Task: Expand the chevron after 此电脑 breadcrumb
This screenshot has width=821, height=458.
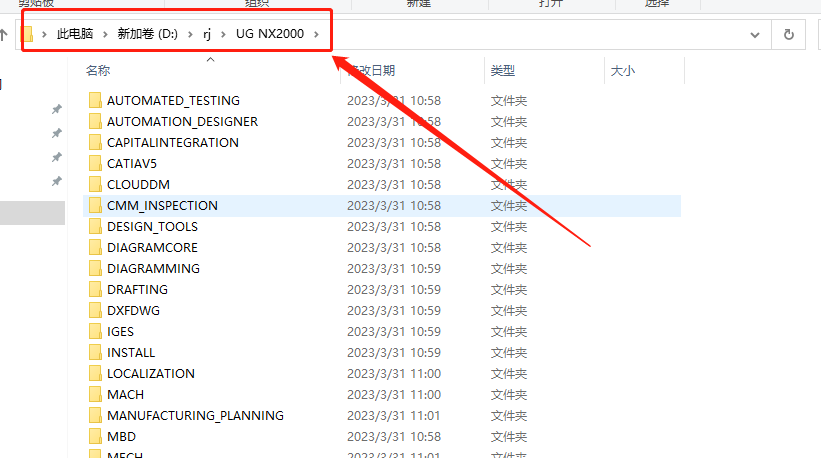Action: click(105, 34)
